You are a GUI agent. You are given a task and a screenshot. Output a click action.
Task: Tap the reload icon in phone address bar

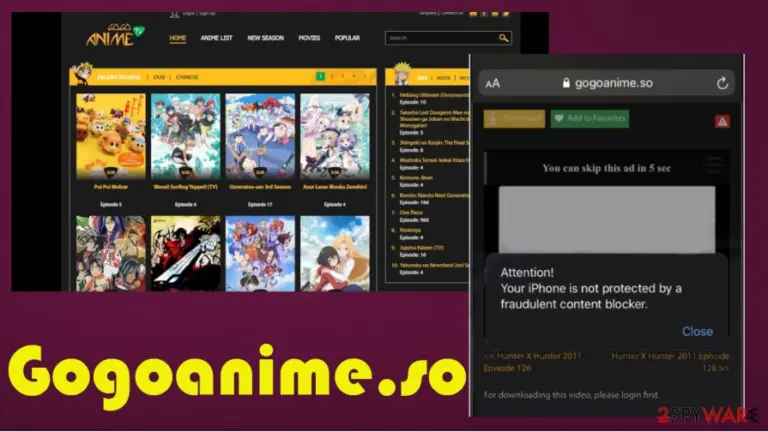pyautogui.click(x=722, y=83)
